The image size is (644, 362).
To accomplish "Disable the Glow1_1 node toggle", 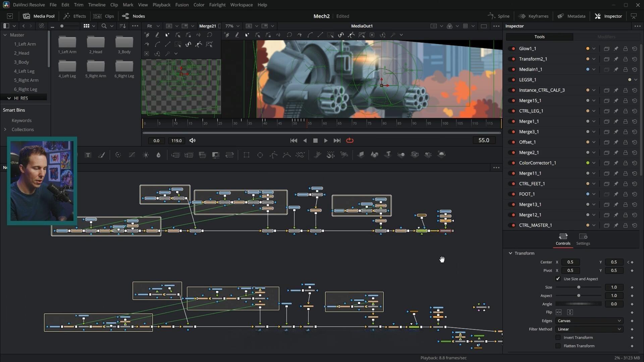I will pyautogui.click(x=513, y=49).
